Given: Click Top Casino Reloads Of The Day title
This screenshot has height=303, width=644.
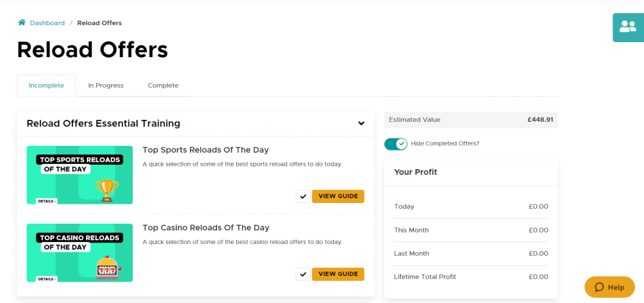Looking at the screenshot, I should click(206, 228).
